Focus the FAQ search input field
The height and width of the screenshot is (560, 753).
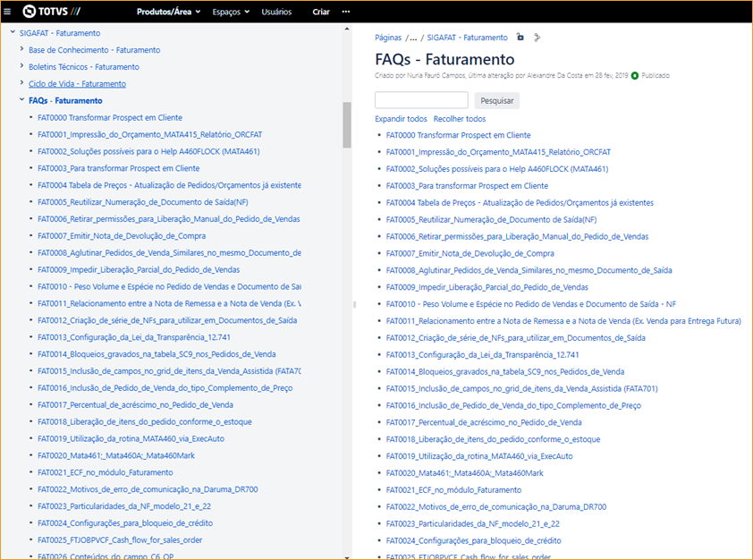tap(421, 100)
